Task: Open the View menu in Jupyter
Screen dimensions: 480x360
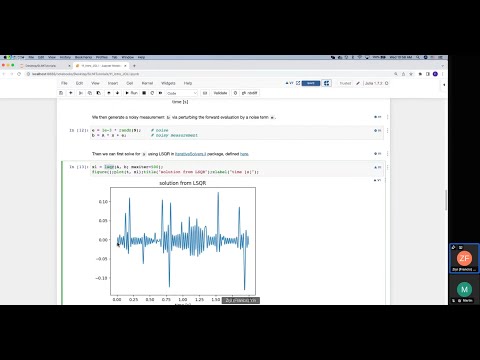Action: pos(95,83)
